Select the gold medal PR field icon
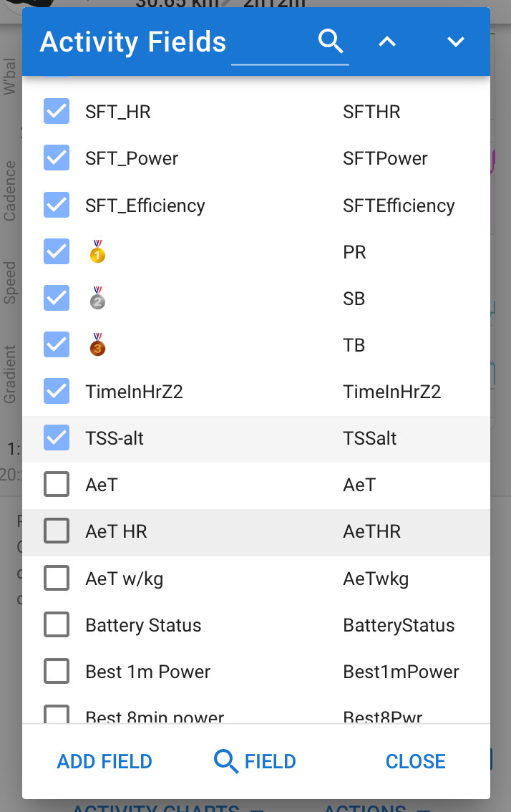The image size is (511, 812). click(x=97, y=251)
